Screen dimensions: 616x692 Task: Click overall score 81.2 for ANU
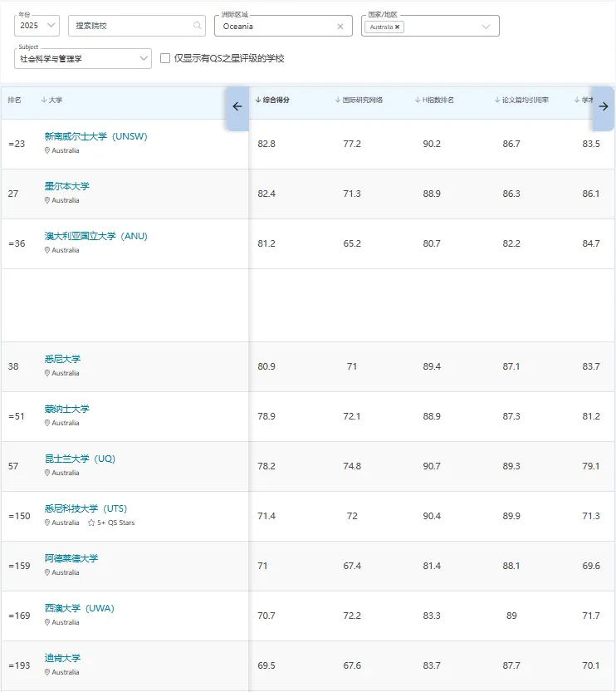coord(266,243)
